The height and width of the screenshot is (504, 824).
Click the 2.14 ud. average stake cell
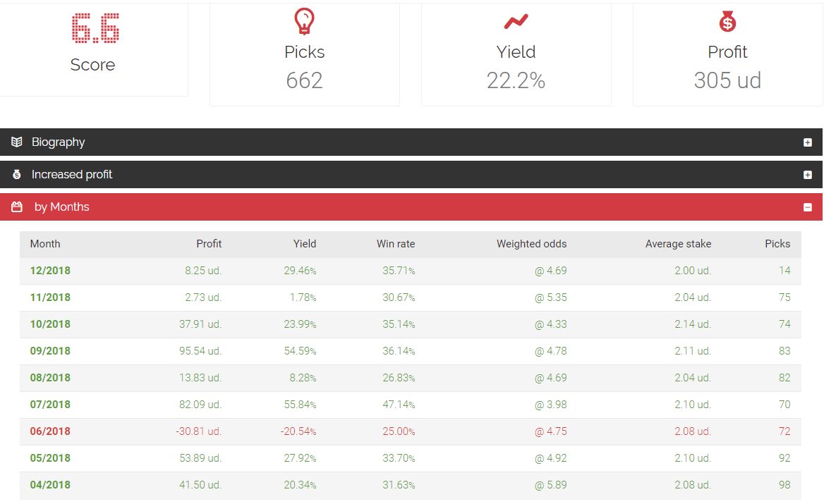pos(693,324)
